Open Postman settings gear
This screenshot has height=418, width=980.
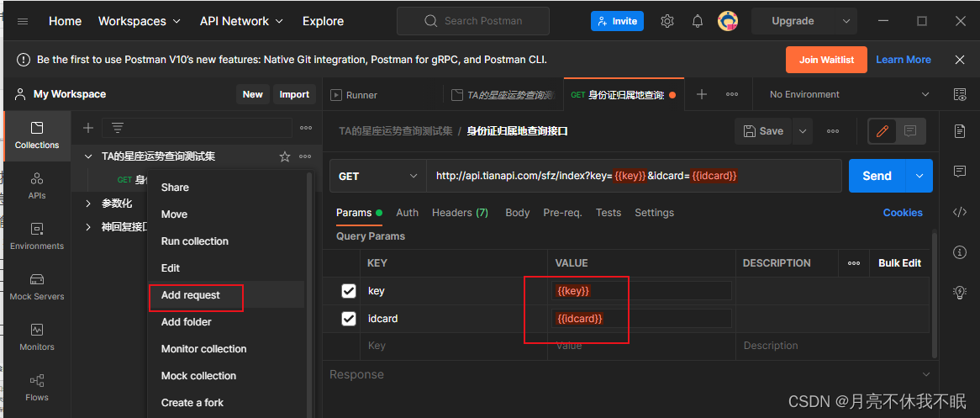click(667, 21)
